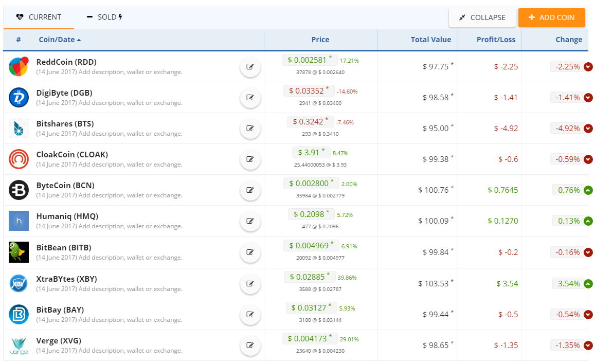Image resolution: width=595 pixels, height=364 pixels.
Task: Sort by the Change column header
Action: (569, 40)
